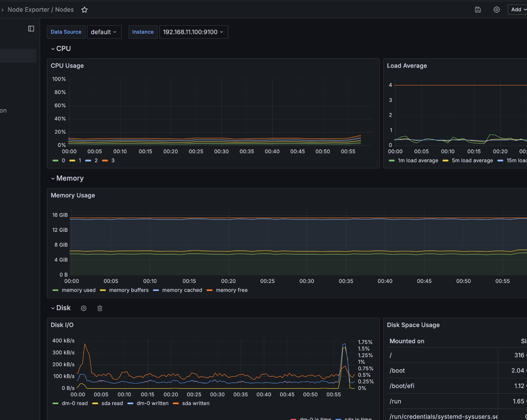Click the Instance variable label
Screen dimensions: 527x420
143,32
